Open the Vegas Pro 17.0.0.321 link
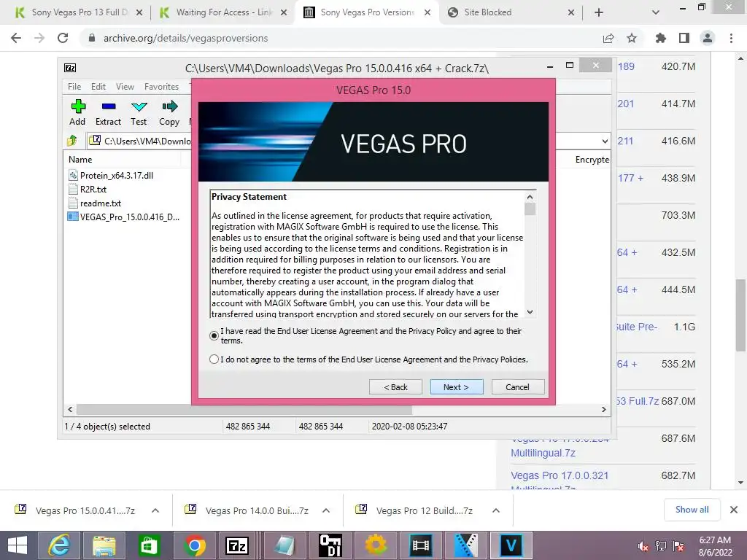This screenshot has width=747, height=560. tap(560, 475)
